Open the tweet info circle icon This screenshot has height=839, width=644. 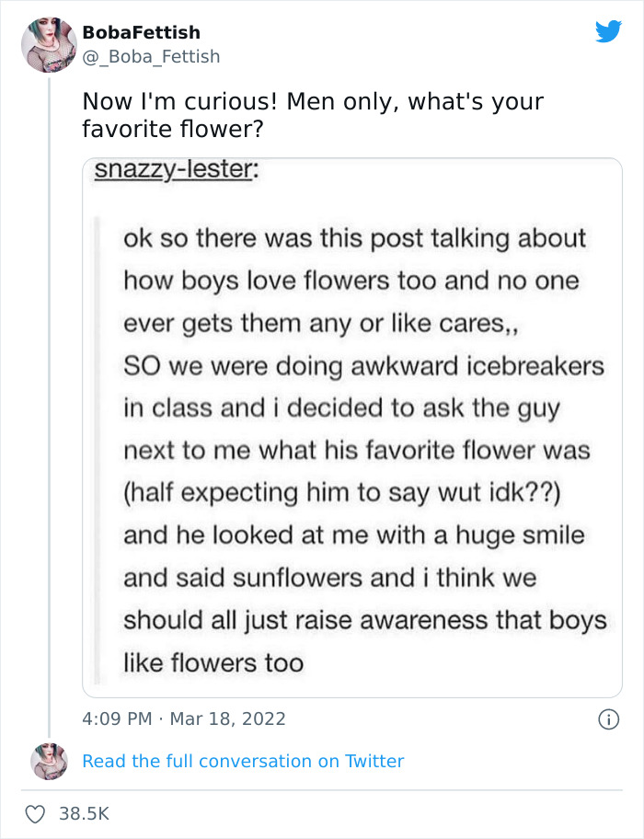pyautogui.click(x=608, y=718)
